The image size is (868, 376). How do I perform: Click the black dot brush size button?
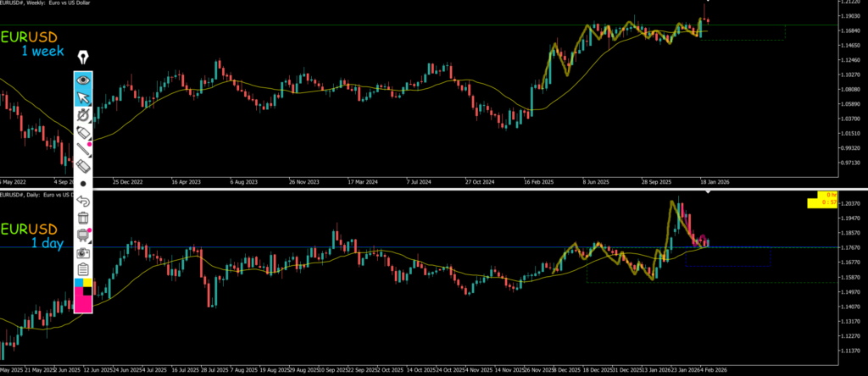(83, 183)
